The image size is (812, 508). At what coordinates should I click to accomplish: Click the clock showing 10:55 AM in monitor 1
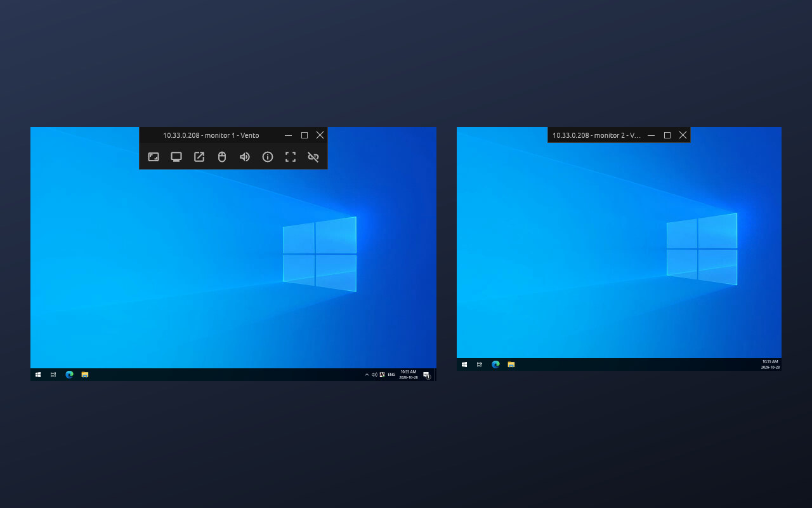click(x=409, y=375)
